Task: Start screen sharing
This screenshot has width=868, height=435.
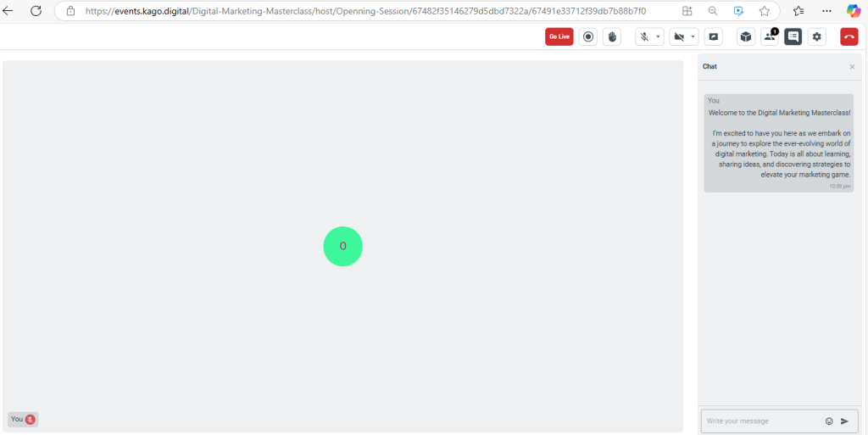Action: [x=714, y=36]
